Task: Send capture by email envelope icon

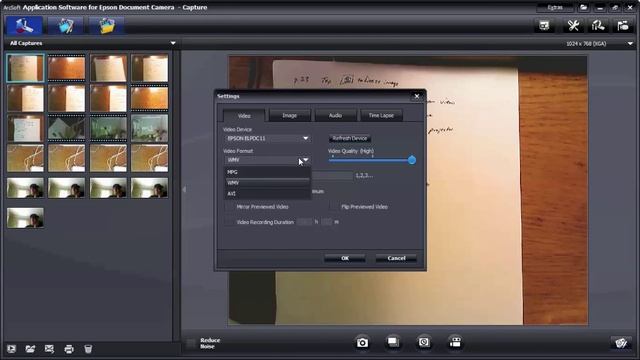Action: (49, 349)
